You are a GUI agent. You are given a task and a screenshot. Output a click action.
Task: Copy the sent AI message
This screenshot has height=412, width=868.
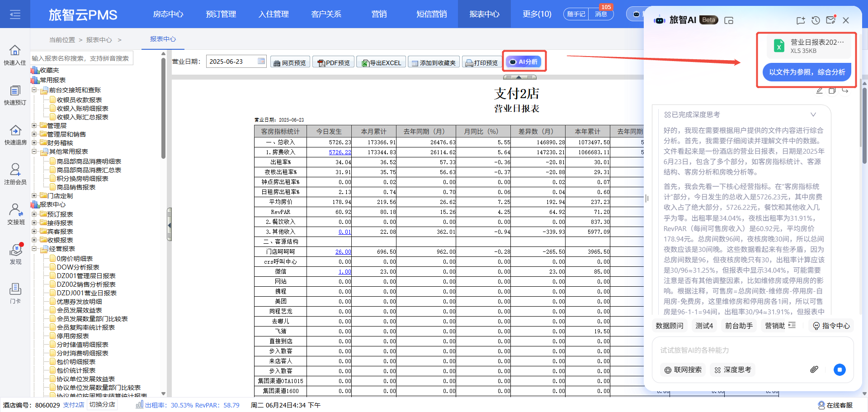pos(832,90)
